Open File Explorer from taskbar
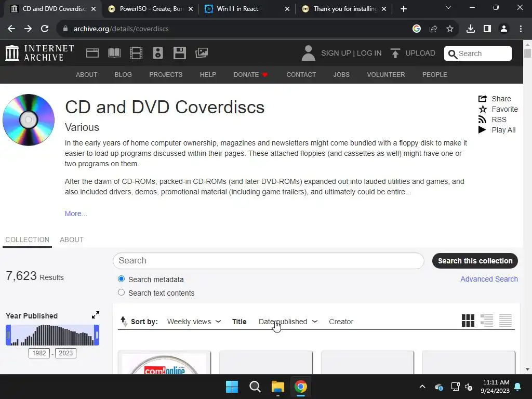Screen dimensions: 532x399 click(277, 387)
